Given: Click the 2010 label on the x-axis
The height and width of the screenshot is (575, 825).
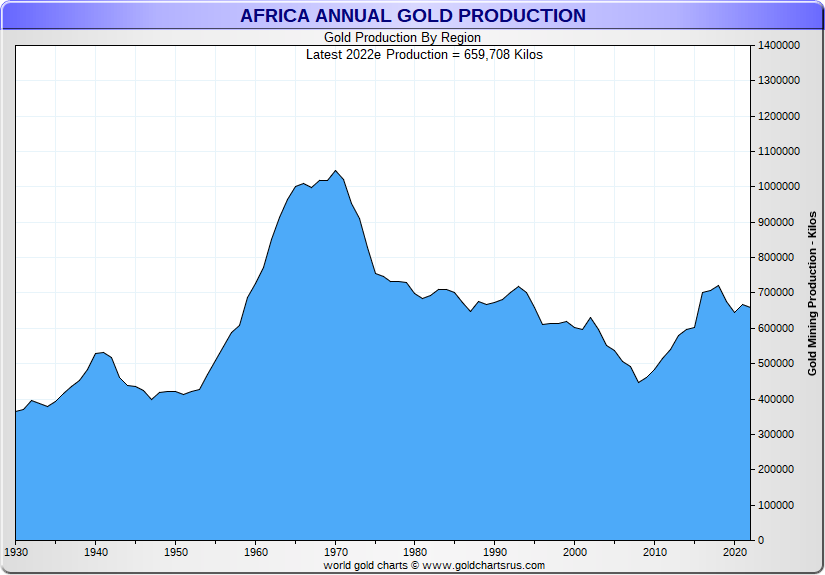Looking at the screenshot, I should [x=655, y=552].
